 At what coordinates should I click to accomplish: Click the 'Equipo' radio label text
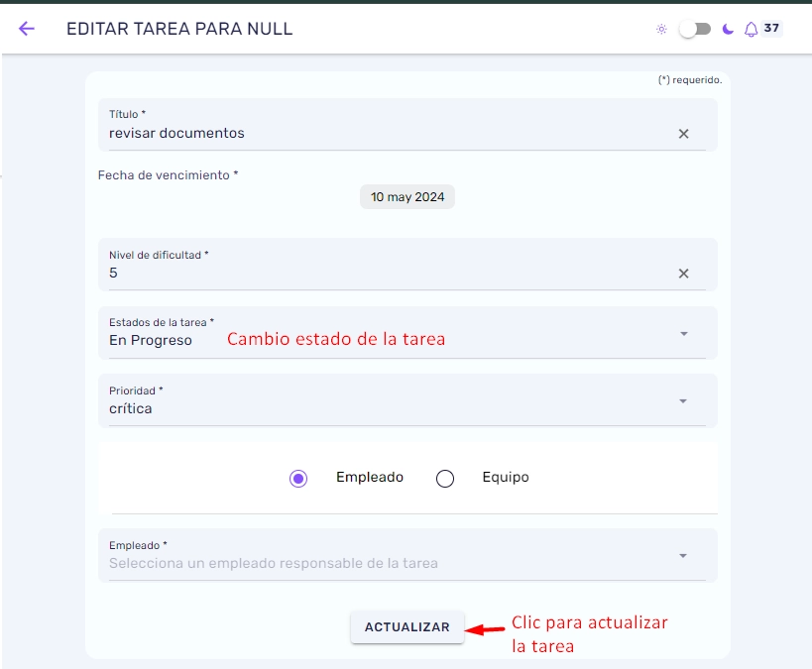(506, 477)
